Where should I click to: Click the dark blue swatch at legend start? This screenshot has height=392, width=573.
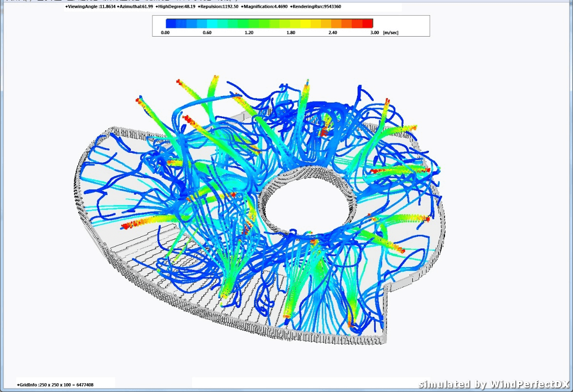[x=171, y=23]
